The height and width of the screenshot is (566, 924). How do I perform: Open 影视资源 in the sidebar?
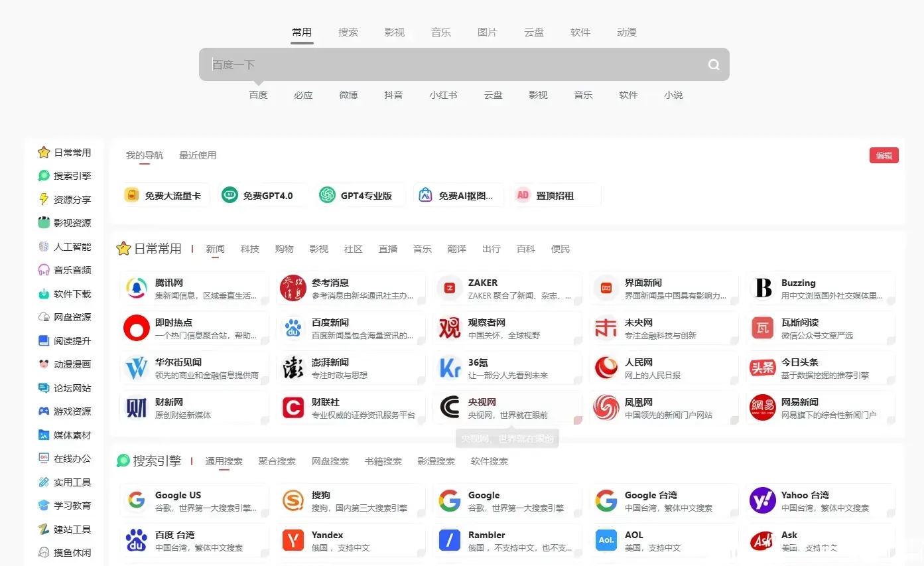(x=65, y=223)
